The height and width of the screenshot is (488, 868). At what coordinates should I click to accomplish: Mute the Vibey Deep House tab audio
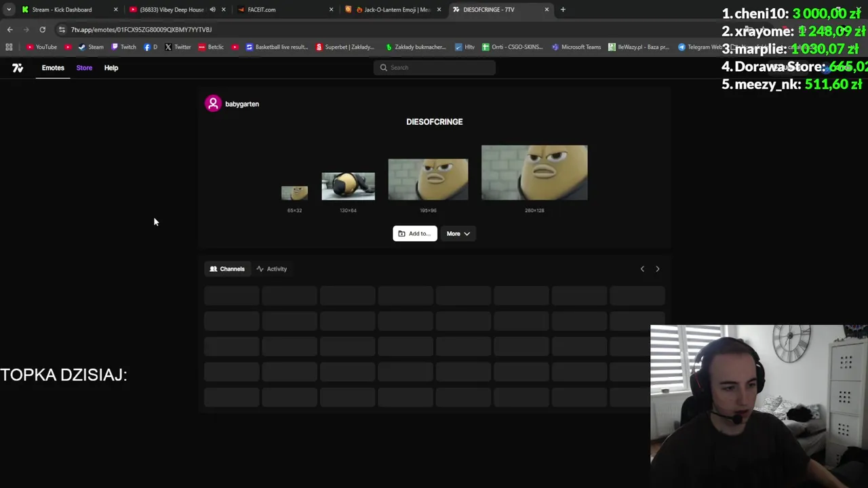212,9
